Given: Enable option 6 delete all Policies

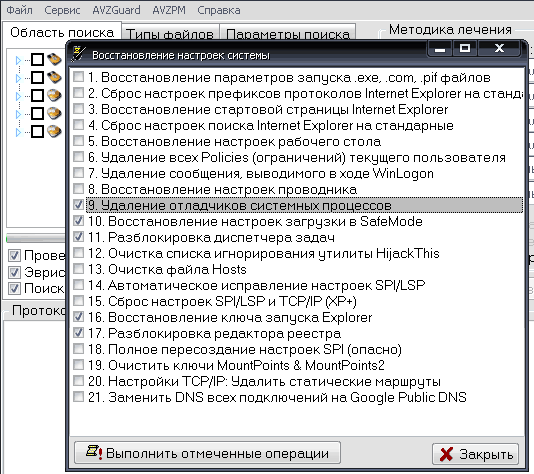Looking at the screenshot, I should (x=79, y=157).
